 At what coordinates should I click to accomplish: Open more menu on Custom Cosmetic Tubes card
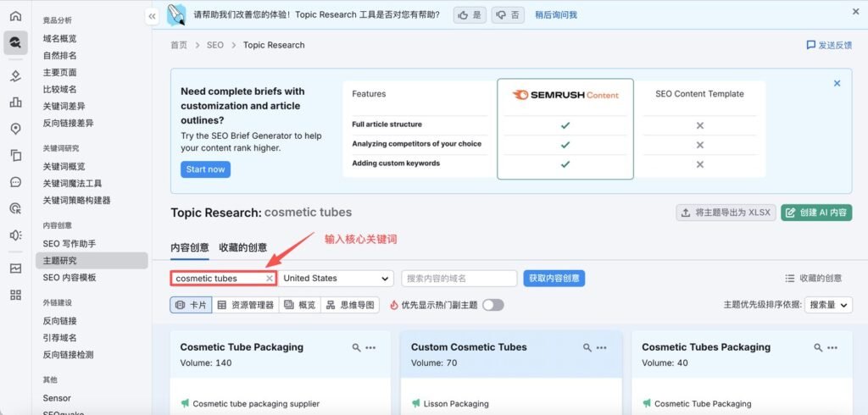tap(602, 347)
